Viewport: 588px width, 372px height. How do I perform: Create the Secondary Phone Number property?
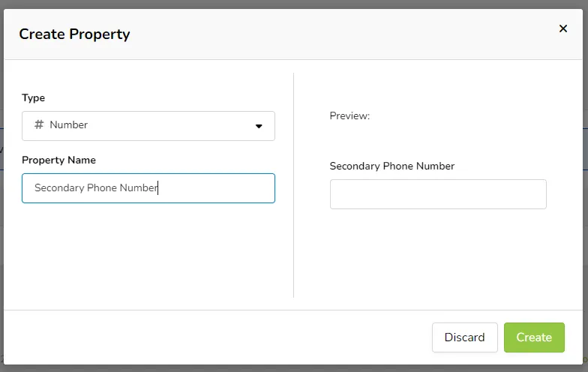[534, 337]
